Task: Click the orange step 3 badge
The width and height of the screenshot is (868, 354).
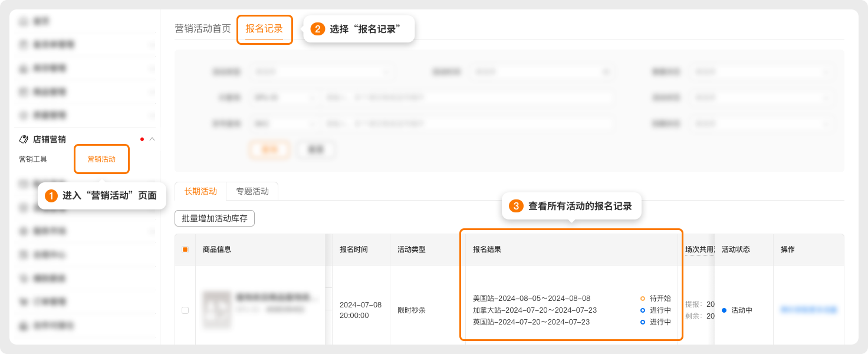Action: [516, 206]
